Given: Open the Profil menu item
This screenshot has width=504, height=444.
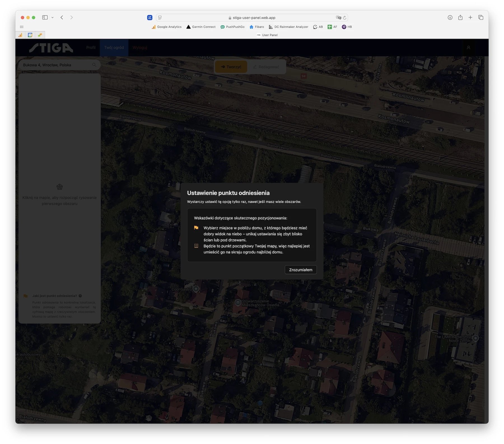Looking at the screenshot, I should pyautogui.click(x=91, y=48).
